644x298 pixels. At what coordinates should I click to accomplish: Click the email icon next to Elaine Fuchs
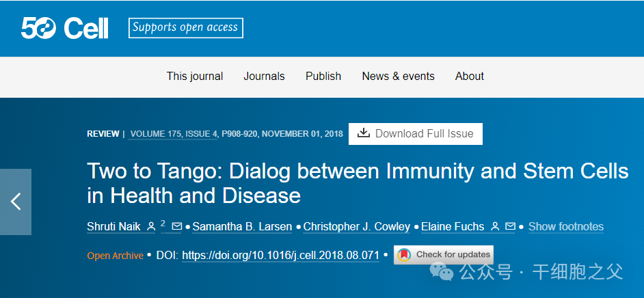510,226
